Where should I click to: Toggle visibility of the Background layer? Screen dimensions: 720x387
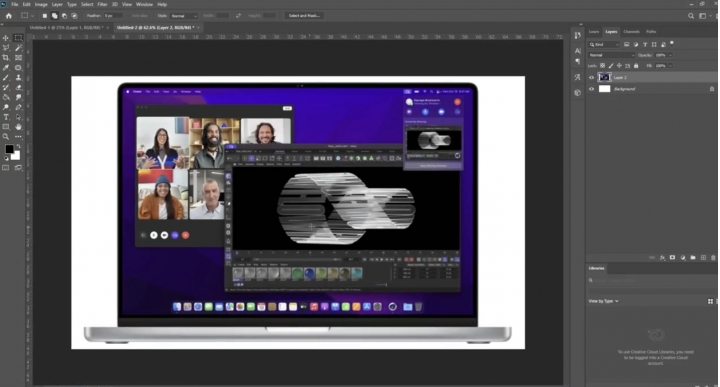tap(591, 89)
